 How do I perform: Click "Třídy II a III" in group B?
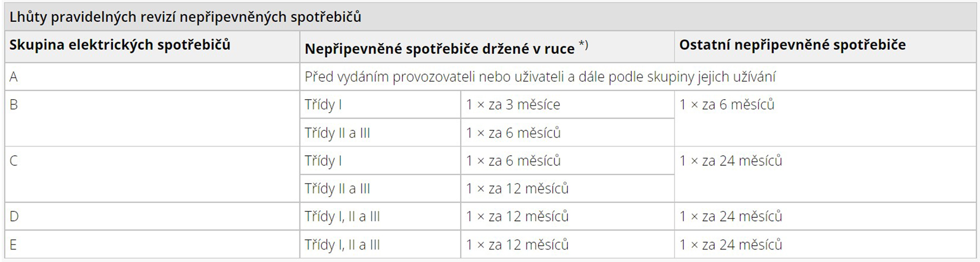coord(337,133)
